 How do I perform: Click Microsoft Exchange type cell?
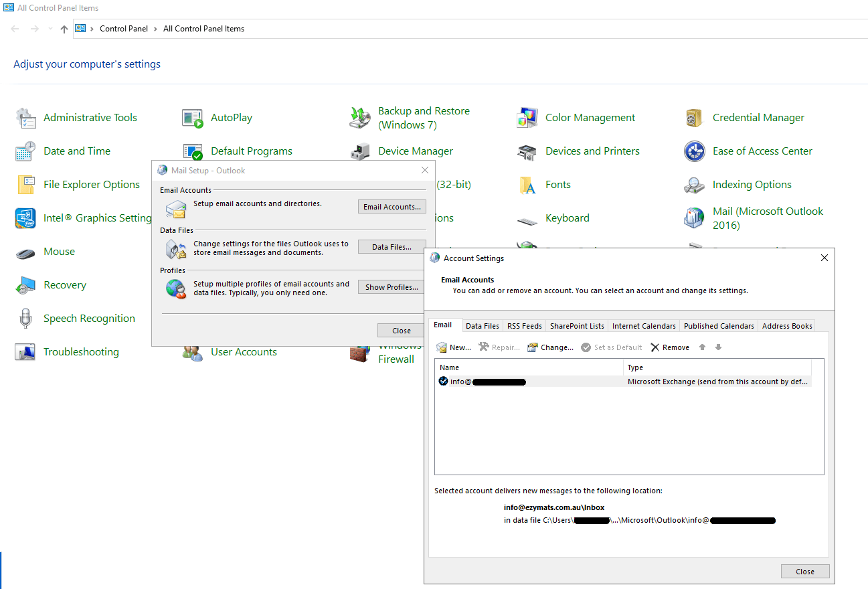[718, 382]
